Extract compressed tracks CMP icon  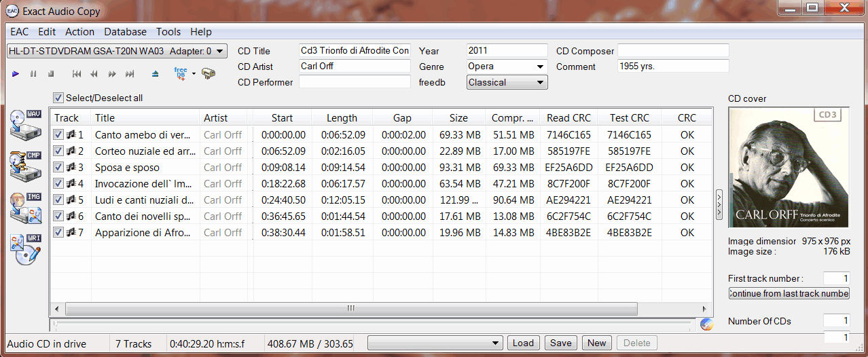click(x=26, y=166)
